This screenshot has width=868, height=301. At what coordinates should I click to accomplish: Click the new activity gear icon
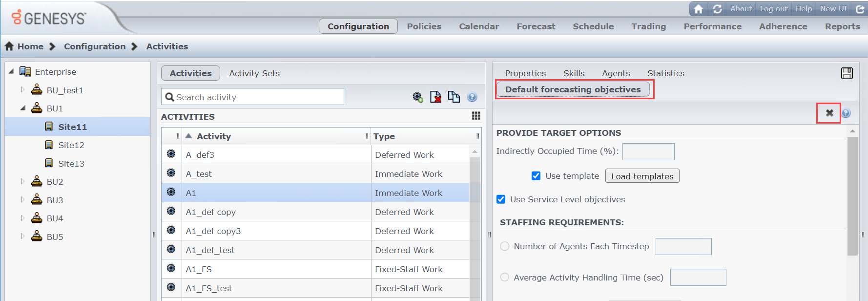click(417, 97)
